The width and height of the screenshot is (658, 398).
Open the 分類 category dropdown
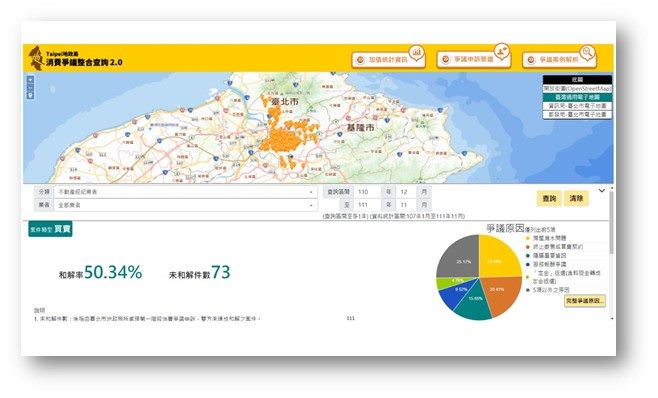coord(185,192)
